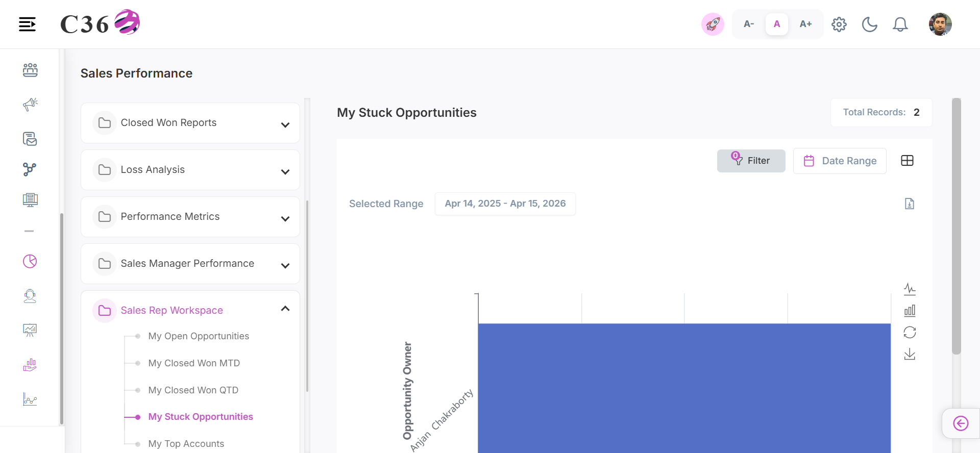
Task: Open the workflow nodes sidebar icon
Action: (x=30, y=169)
